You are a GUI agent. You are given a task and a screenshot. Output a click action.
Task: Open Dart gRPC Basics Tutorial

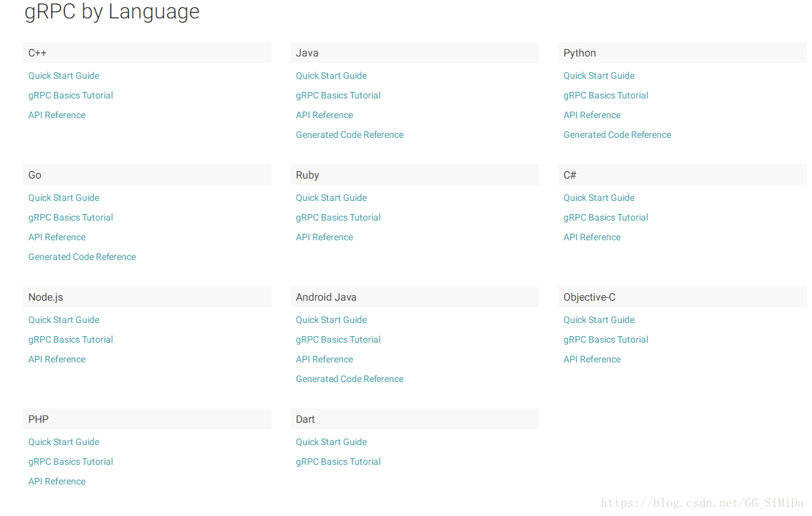click(x=338, y=462)
